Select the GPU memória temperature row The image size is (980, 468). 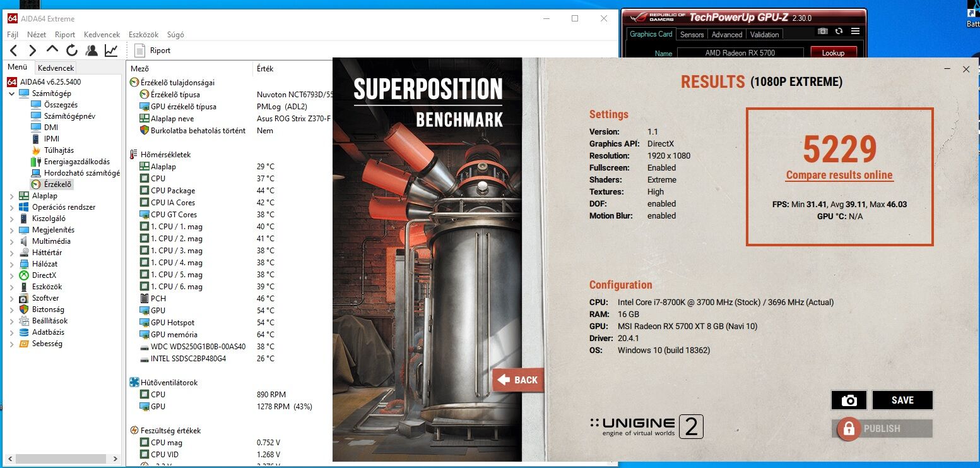click(230, 335)
